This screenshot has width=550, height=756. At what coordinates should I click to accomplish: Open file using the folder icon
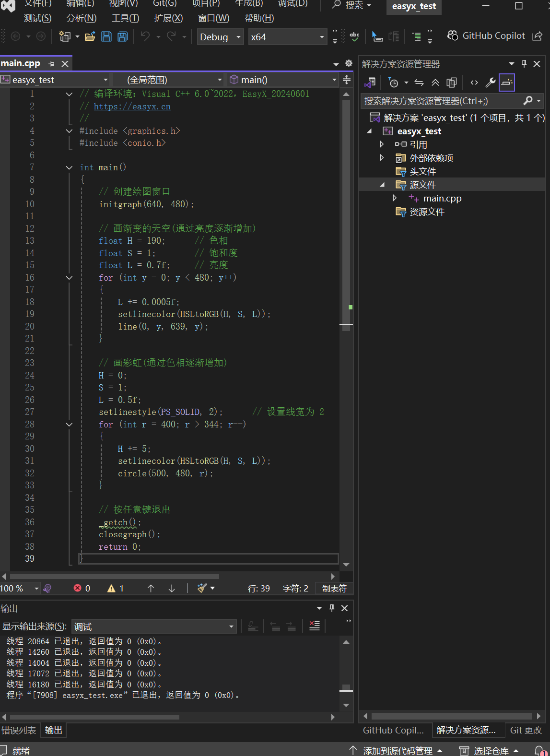90,37
